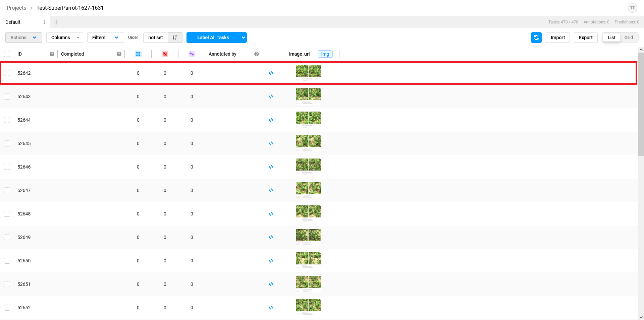644x320 pixels.
Task: Click the sort order direction icon
Action: [x=175, y=38]
